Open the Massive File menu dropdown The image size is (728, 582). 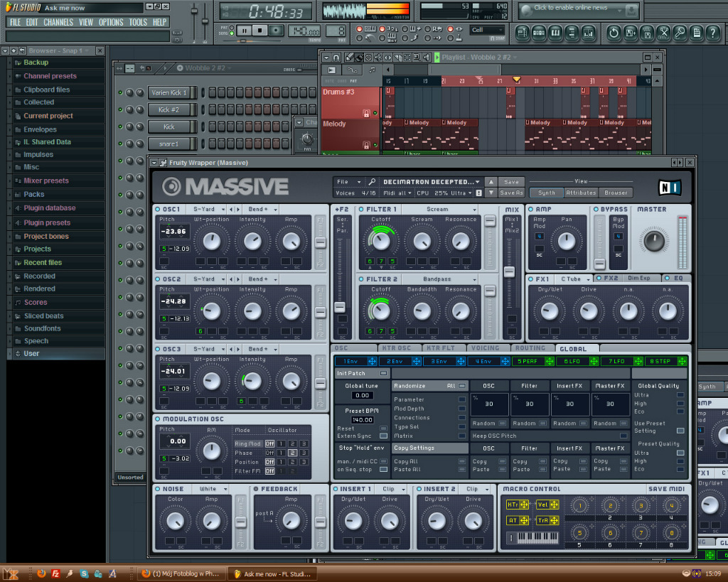pyautogui.click(x=348, y=181)
